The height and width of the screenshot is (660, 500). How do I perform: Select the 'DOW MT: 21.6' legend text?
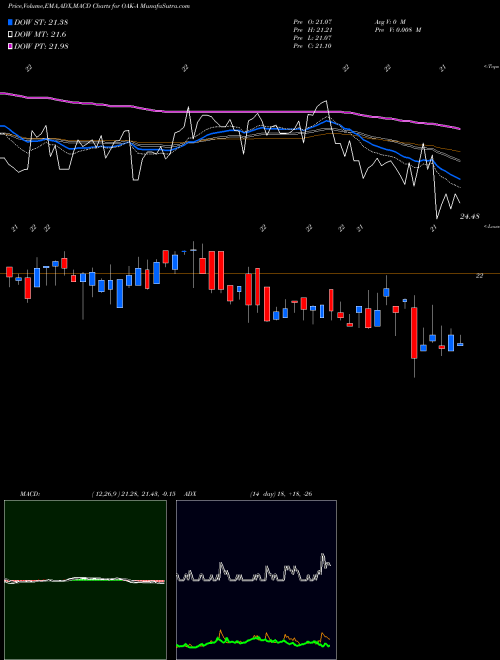40,35
